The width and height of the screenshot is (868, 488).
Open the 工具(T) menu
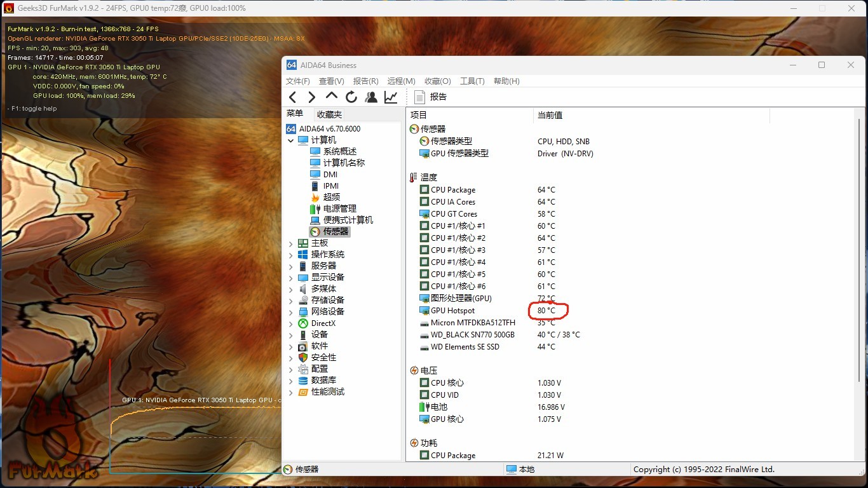[472, 81]
